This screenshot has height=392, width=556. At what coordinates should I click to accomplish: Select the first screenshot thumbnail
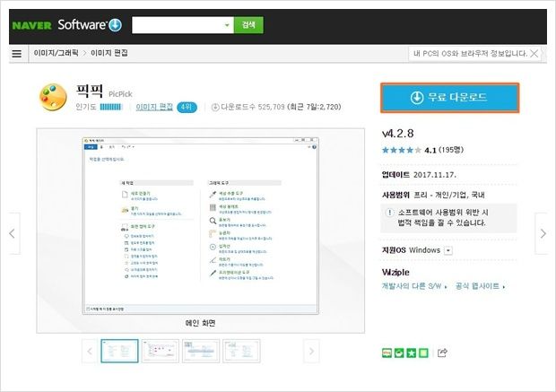click(x=119, y=351)
